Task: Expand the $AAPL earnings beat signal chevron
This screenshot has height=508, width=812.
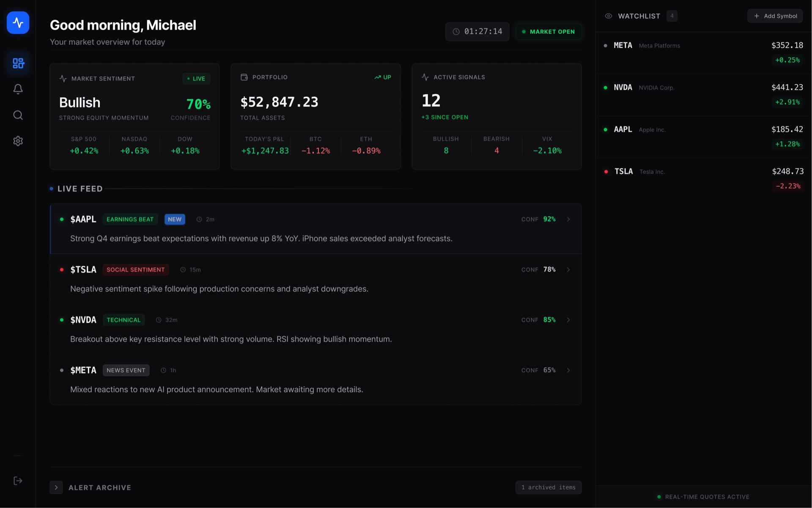Action: (x=568, y=219)
